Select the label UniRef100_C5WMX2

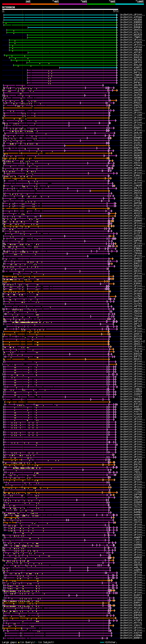tap(131, 37)
